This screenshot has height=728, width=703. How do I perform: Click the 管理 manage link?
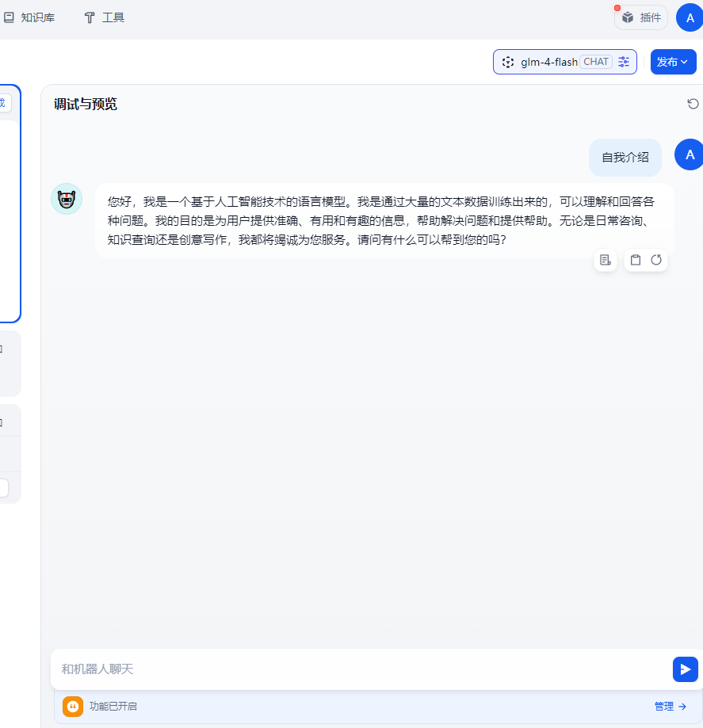click(x=670, y=706)
